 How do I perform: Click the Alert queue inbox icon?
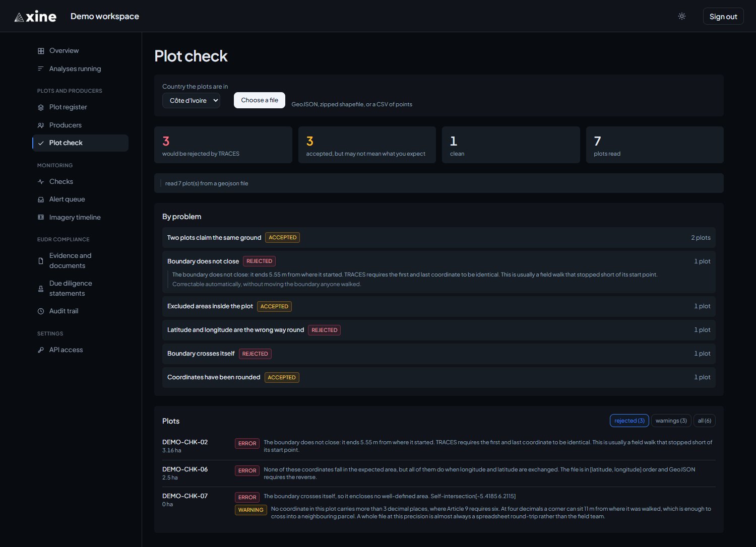tap(41, 199)
